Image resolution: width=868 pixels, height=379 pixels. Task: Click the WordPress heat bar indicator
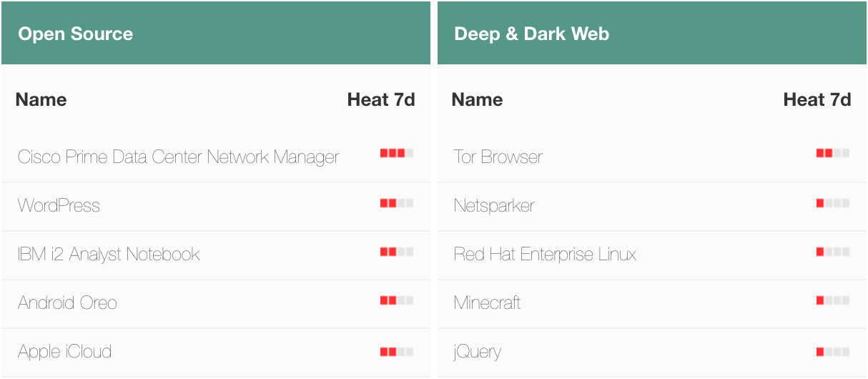tap(397, 203)
